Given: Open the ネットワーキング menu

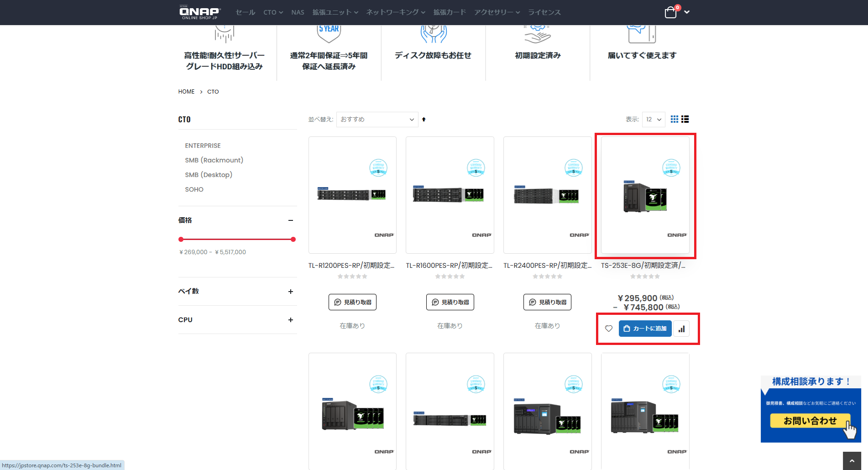Looking at the screenshot, I should coord(396,12).
